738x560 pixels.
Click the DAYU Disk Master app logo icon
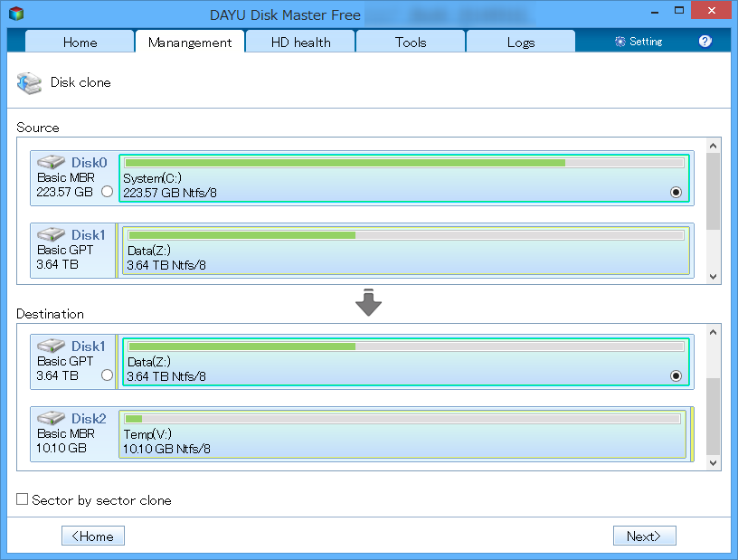[16, 14]
